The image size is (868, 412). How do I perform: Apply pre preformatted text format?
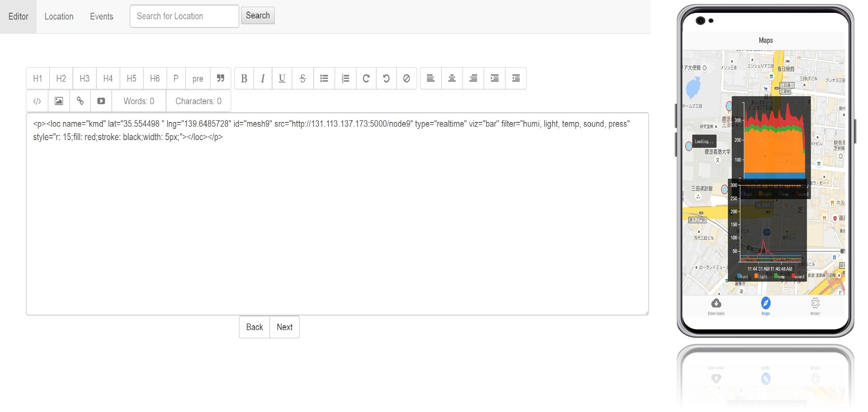198,78
